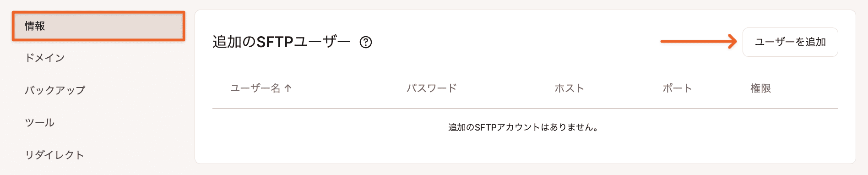Click the sort arrow next to ユーザー名
This screenshot has height=175, width=868.
click(288, 88)
